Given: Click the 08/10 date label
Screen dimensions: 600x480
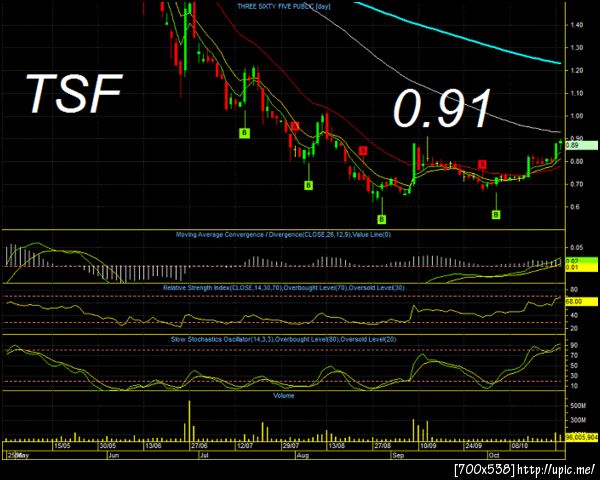Looking at the screenshot, I should [520, 446].
